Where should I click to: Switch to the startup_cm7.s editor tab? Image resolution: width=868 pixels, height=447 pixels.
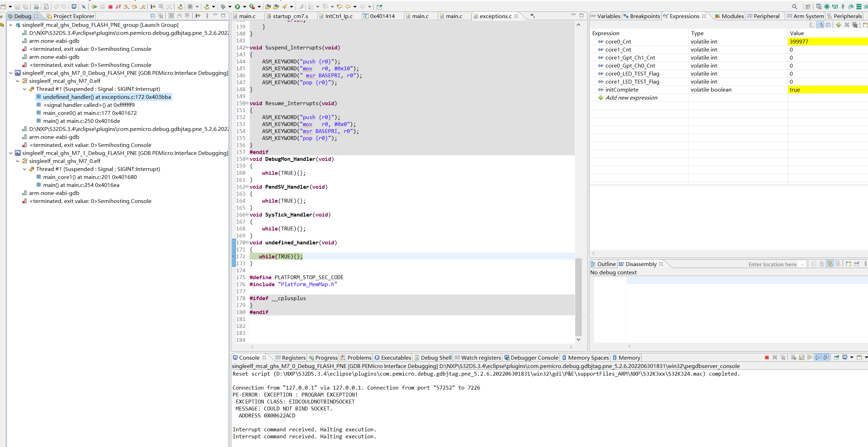coord(290,16)
